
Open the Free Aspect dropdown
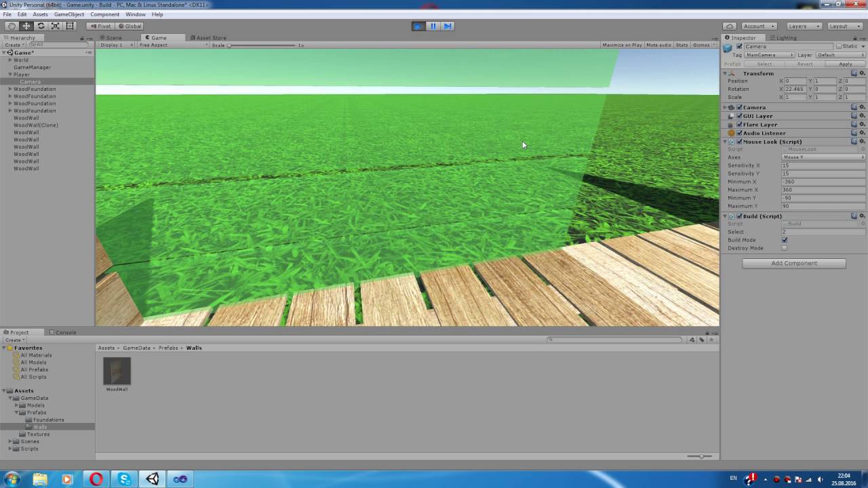tap(173, 45)
